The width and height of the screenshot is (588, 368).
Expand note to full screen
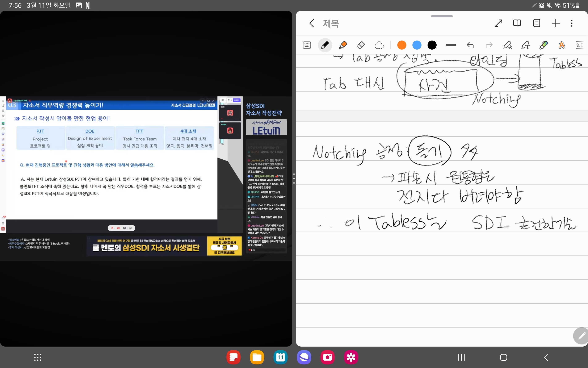pos(498,23)
